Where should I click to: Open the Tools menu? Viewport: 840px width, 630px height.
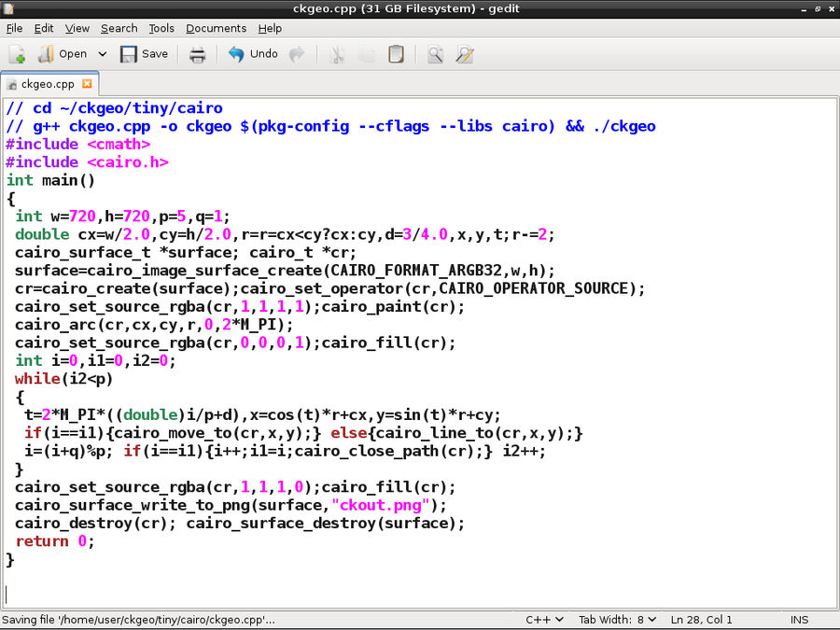pyautogui.click(x=161, y=29)
